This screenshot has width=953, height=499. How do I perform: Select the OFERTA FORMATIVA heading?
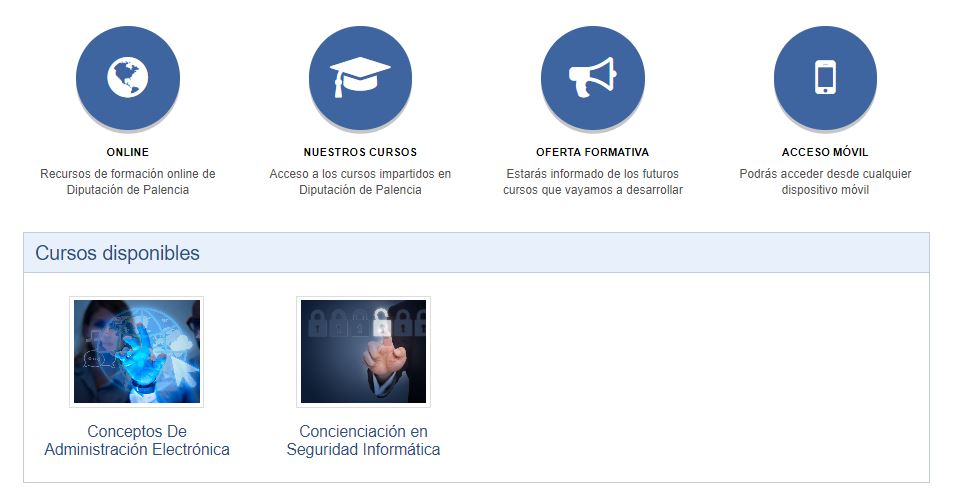pyautogui.click(x=593, y=152)
